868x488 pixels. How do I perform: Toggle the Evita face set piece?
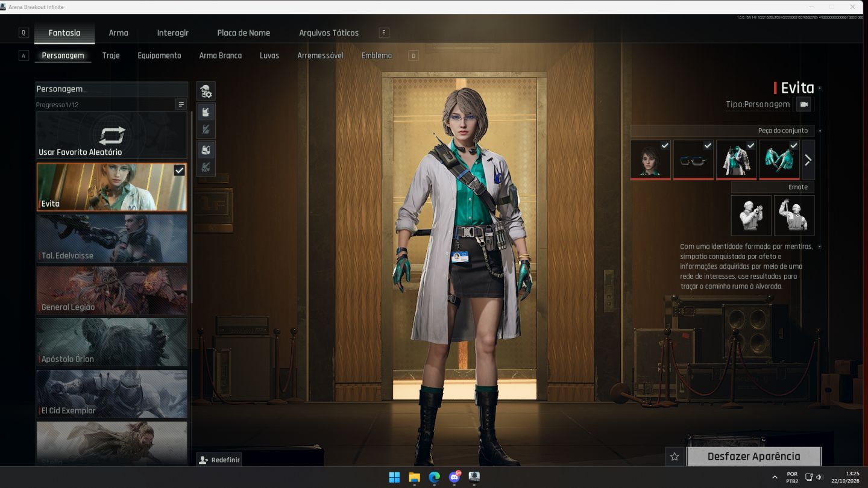pos(650,160)
